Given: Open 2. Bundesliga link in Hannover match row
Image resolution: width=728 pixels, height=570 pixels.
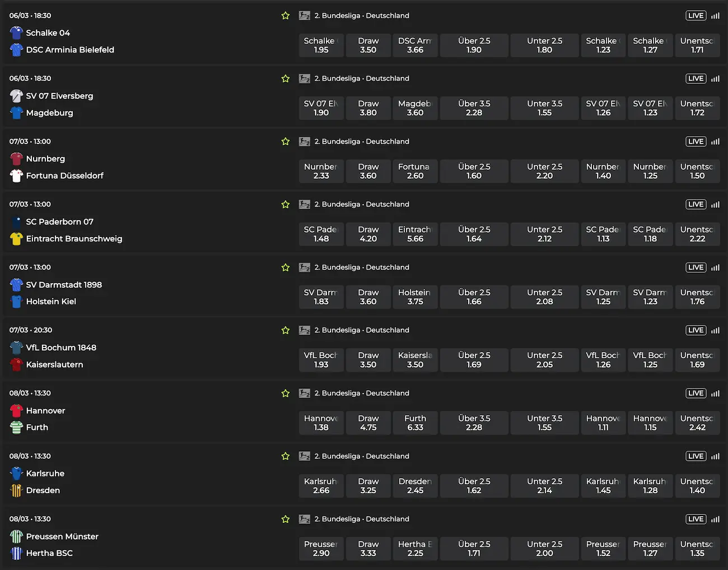Looking at the screenshot, I should coord(362,393).
